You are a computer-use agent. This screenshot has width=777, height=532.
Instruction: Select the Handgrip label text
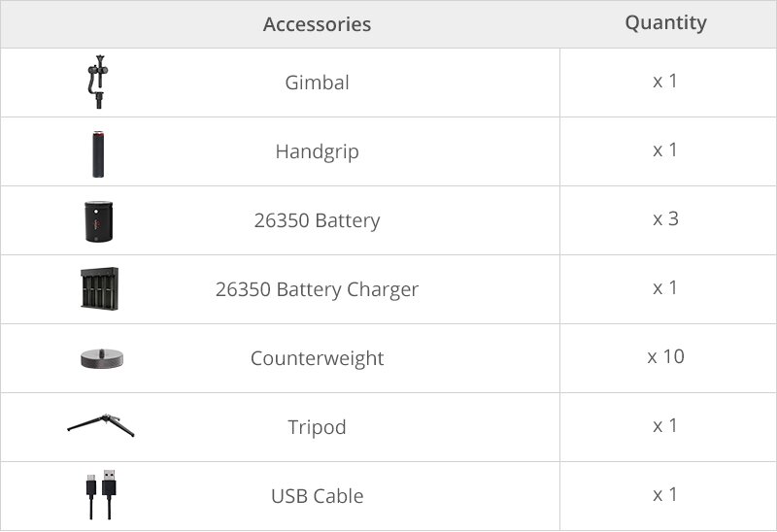(317, 151)
